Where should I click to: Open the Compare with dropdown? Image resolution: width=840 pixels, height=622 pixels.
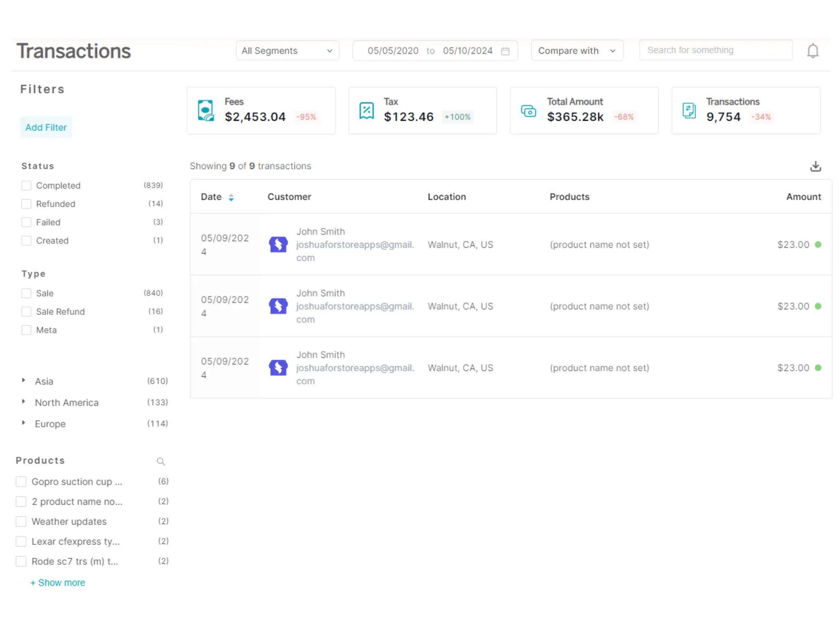[577, 50]
